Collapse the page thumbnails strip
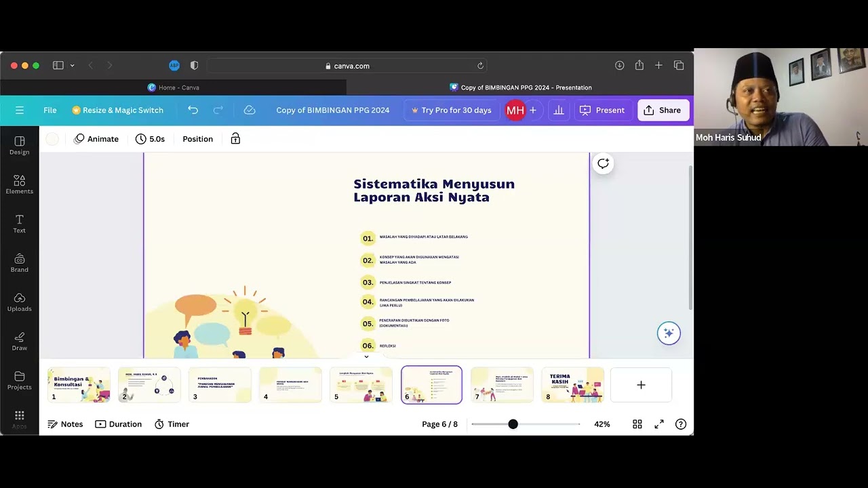Screen dimensions: 868x488 click(x=366, y=357)
